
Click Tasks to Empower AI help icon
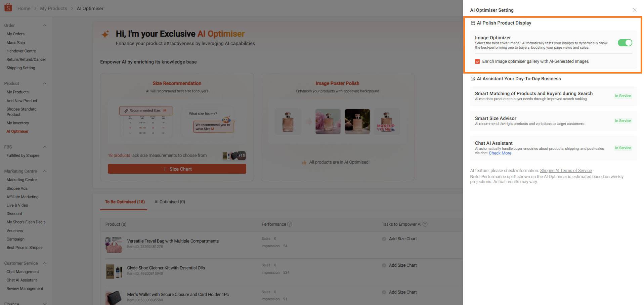click(425, 224)
